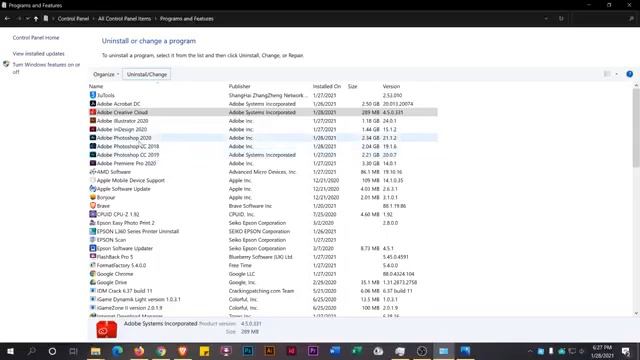
Task: Open the notification center icon
Action: pyautogui.click(x=626, y=351)
